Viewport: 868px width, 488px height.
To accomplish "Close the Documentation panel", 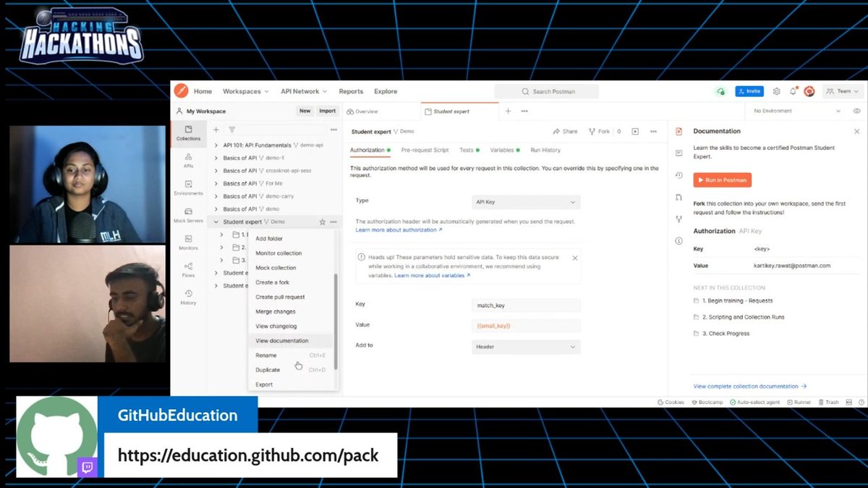I will [857, 132].
